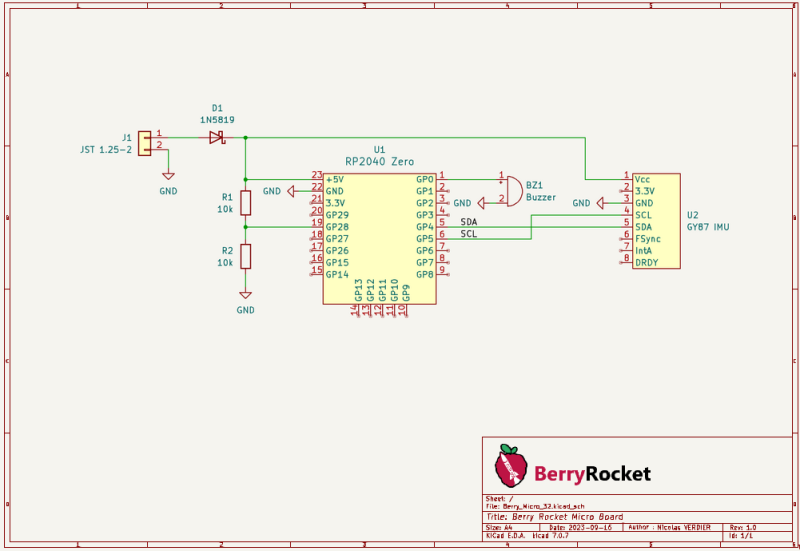The height and width of the screenshot is (551, 800).
Task: Click the BerryRocket raspberry logo
Action: [x=509, y=467]
